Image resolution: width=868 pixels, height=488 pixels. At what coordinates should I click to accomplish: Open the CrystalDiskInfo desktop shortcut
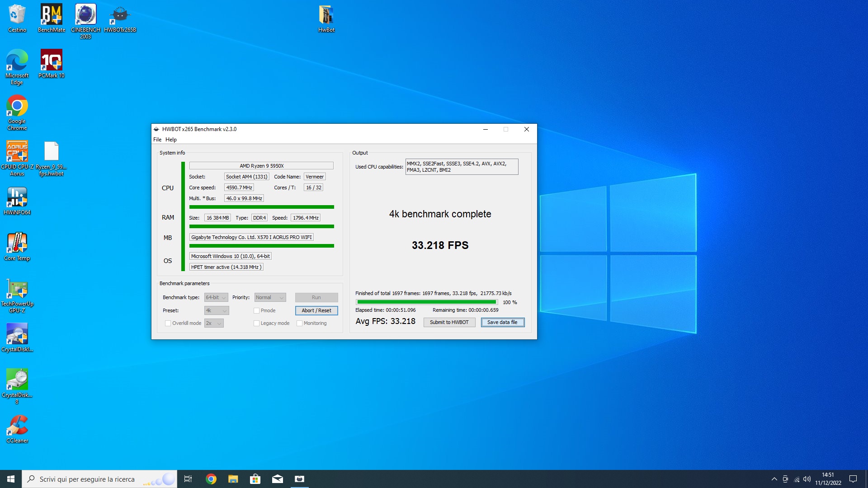(17, 338)
